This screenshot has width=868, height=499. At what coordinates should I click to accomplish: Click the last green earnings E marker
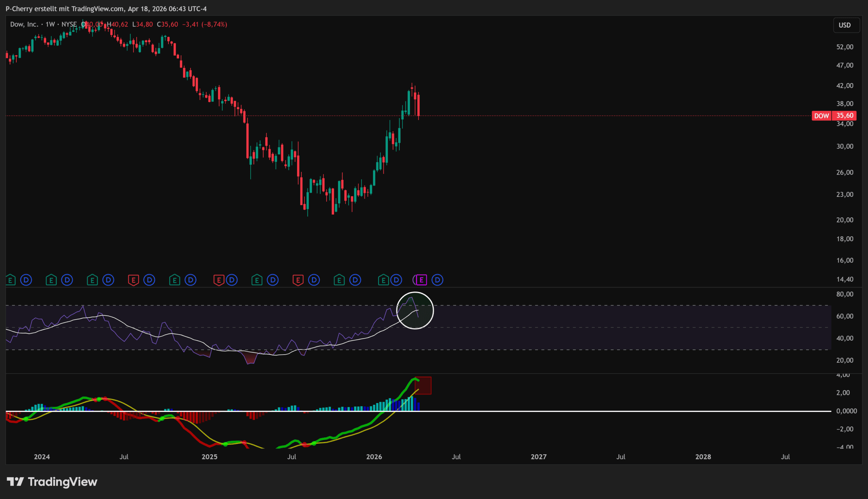(x=383, y=280)
